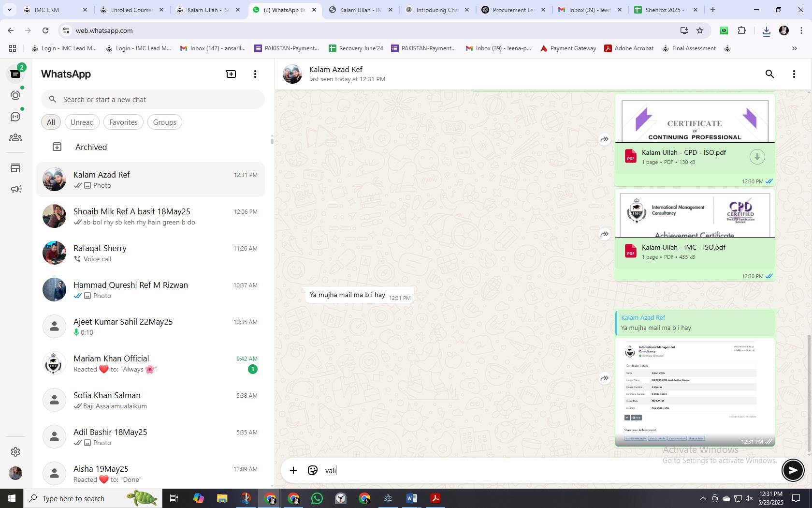Open Adobe Acrobat bookmark
Image resolution: width=812 pixels, height=508 pixels.
pos(629,48)
